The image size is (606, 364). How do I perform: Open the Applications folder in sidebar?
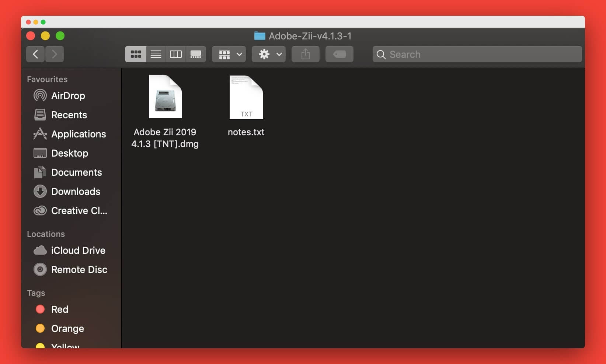tap(79, 134)
